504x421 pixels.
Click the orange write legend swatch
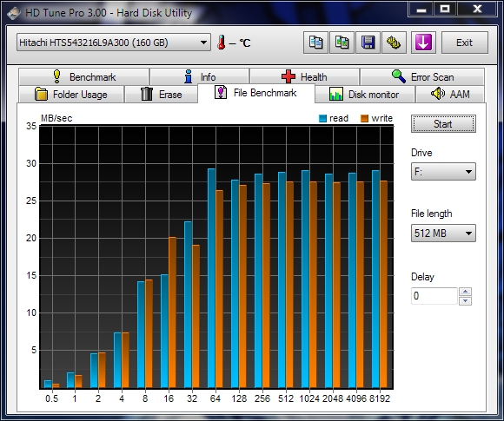364,119
